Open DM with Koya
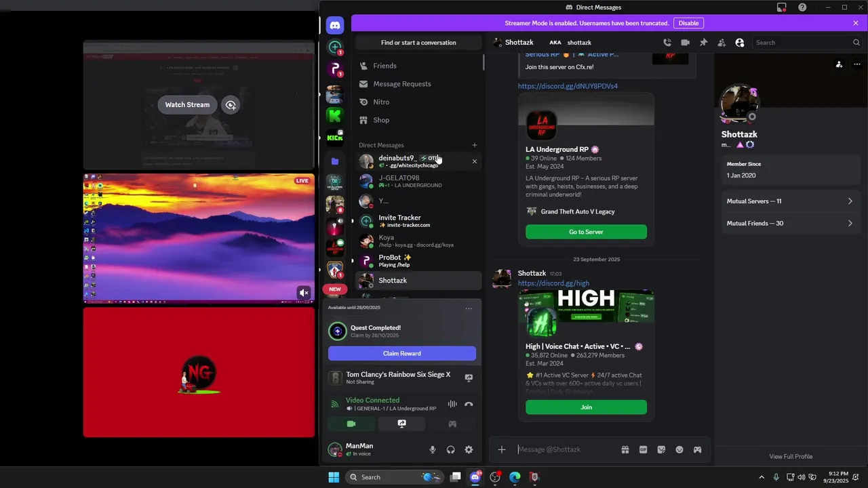868x488 pixels. click(418, 241)
